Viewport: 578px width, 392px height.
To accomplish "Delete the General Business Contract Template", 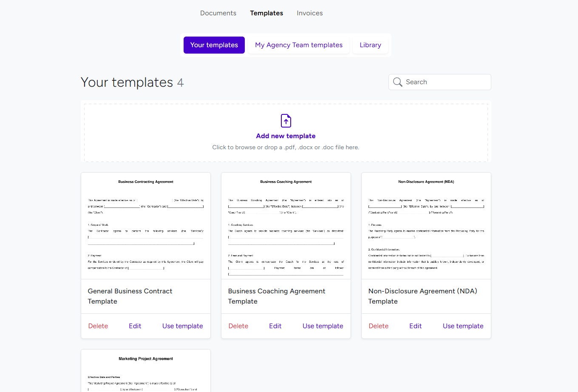I will coord(98,326).
